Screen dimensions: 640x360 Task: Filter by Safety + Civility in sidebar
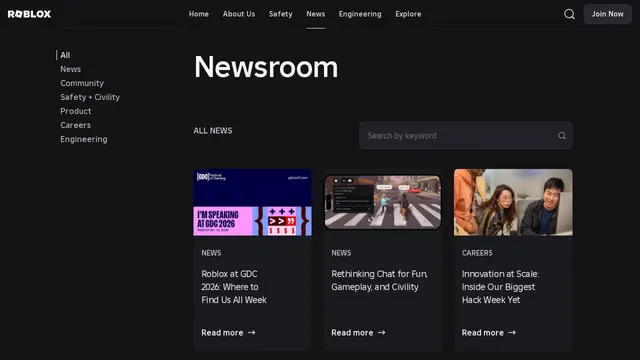pos(90,97)
